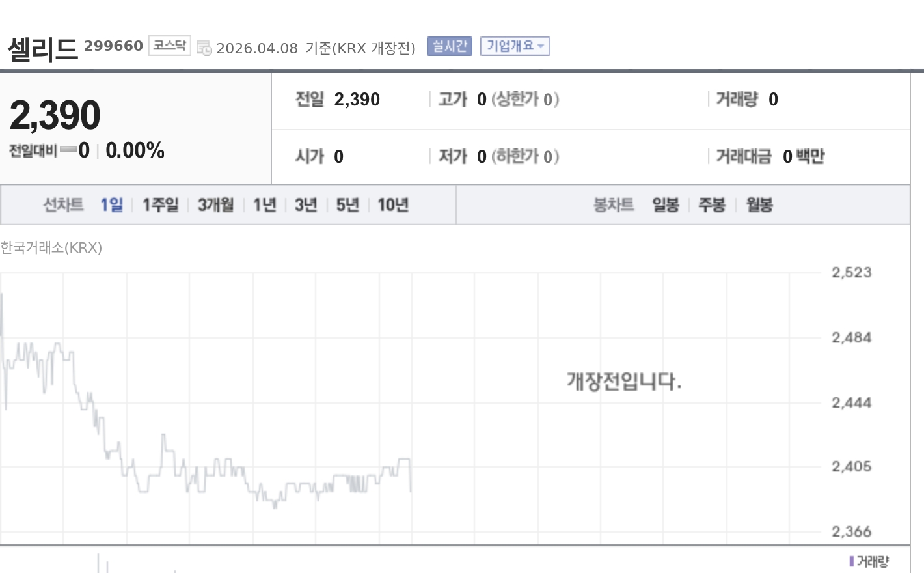Image resolution: width=924 pixels, height=573 pixels.
Task: Click the 코스닥 market badge
Action: [169, 46]
